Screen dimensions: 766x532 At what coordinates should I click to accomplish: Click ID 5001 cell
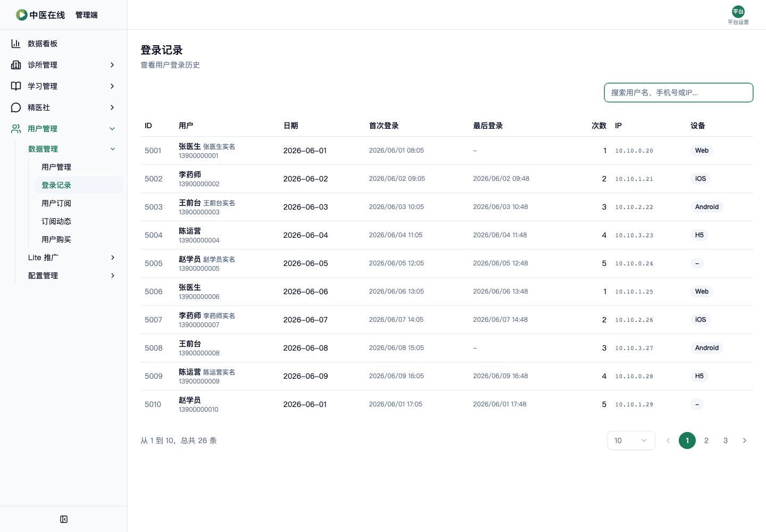153,151
